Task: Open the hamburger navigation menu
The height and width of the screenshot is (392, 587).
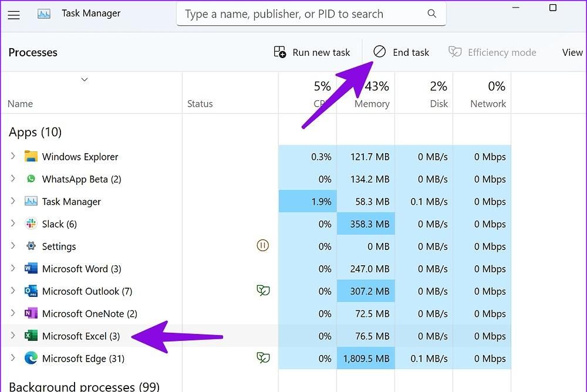Action: click(x=14, y=15)
